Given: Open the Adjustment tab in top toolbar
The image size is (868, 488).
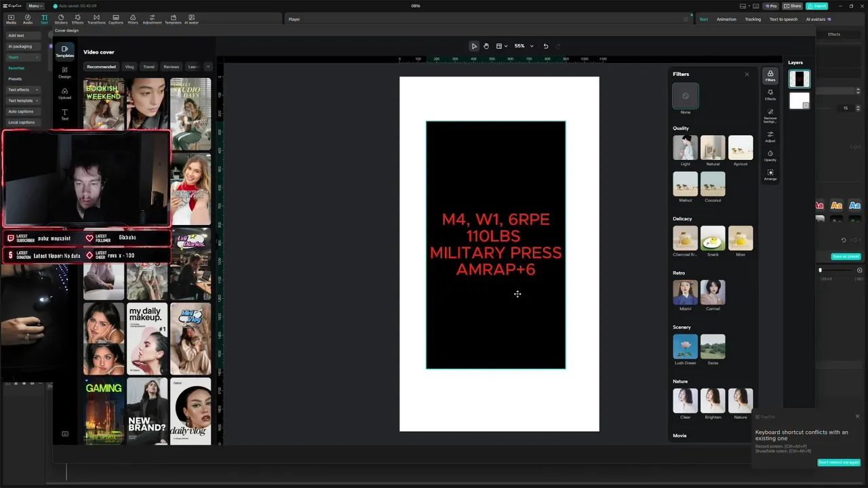Looking at the screenshot, I should (x=152, y=19).
